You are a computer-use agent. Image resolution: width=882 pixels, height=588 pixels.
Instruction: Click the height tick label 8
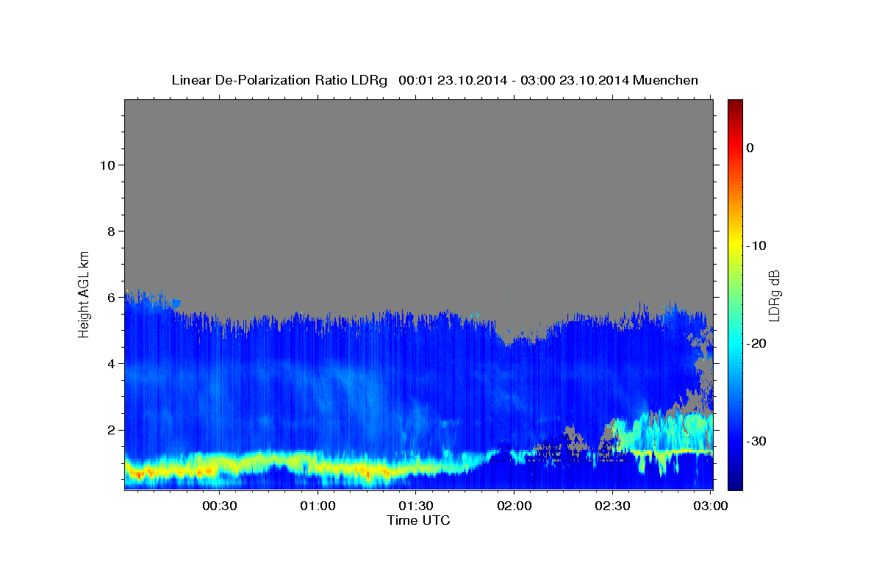point(110,231)
